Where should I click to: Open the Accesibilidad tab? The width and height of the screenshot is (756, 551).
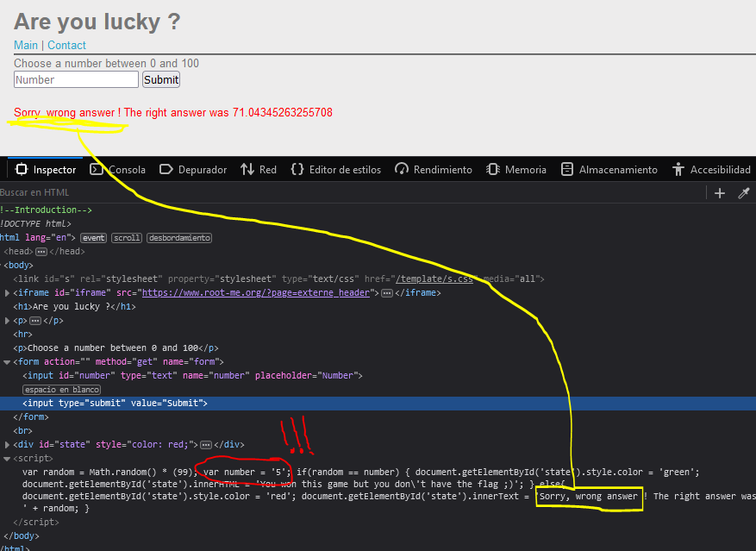coord(712,169)
